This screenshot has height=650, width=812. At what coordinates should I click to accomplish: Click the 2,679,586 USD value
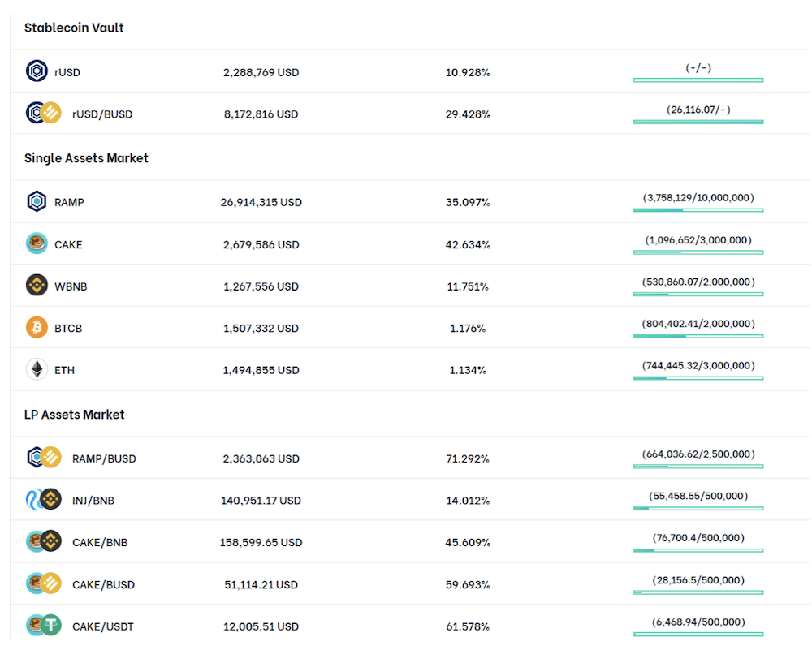(261, 245)
